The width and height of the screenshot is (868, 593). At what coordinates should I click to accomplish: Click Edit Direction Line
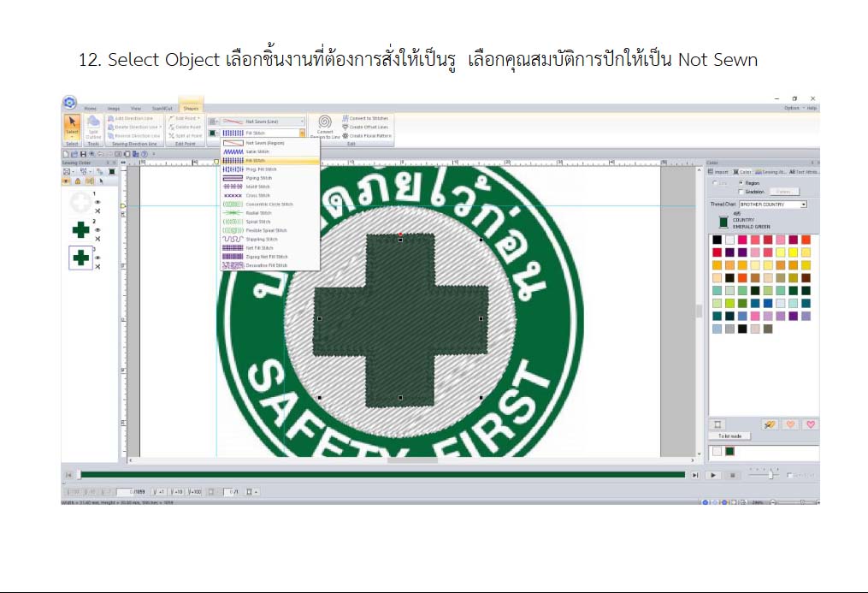(131, 118)
